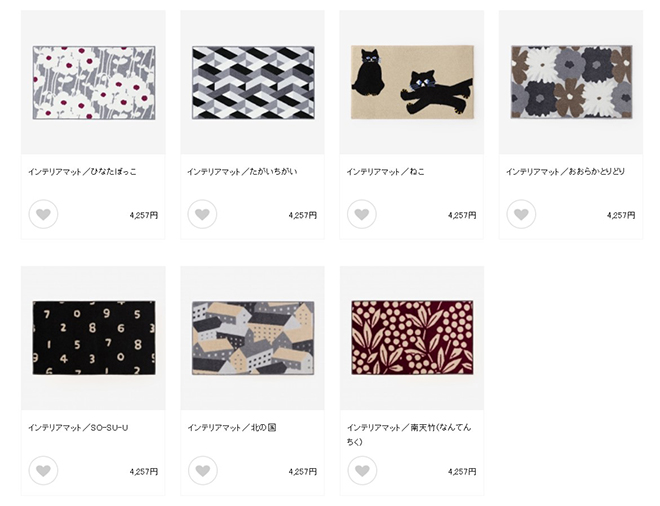Add ねこ mat to favorites

pyautogui.click(x=362, y=214)
